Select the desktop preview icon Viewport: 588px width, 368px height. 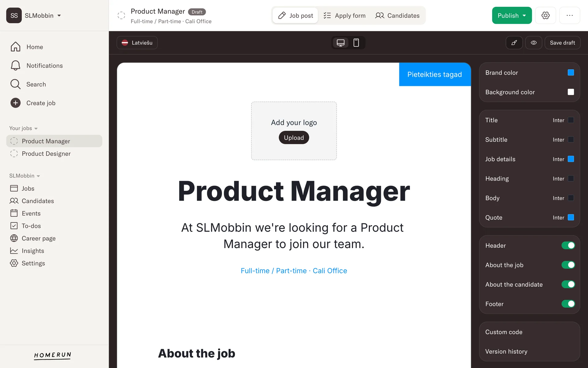[x=341, y=43]
